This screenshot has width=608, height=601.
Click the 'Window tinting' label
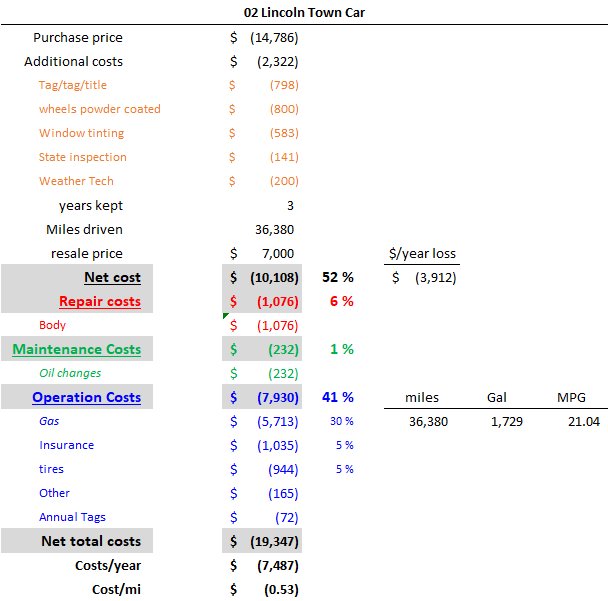coord(81,133)
